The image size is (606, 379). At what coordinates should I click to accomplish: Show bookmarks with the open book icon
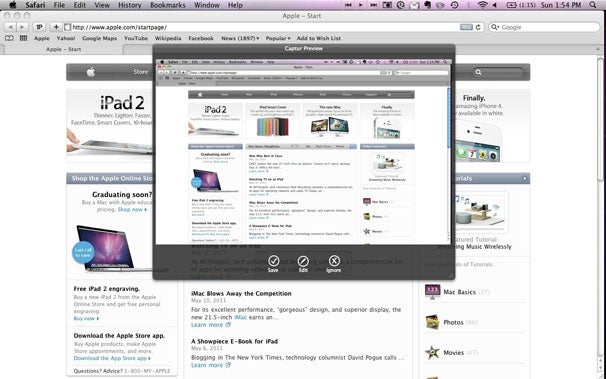pos(9,38)
